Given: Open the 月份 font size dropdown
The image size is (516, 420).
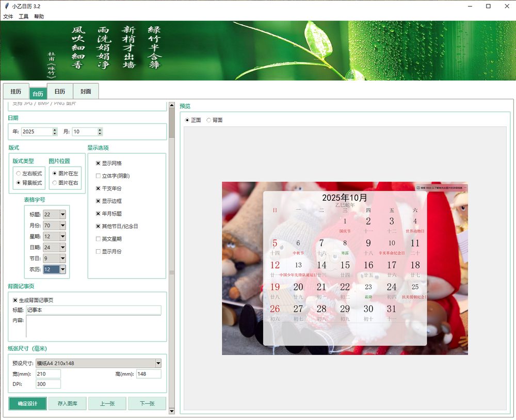Looking at the screenshot, I should coord(62,225).
